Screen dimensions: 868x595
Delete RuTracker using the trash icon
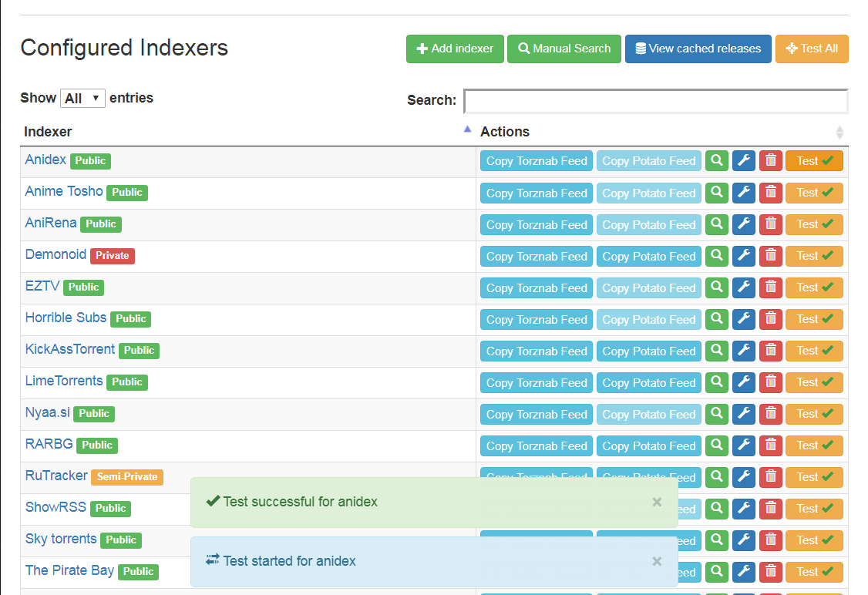click(x=771, y=476)
